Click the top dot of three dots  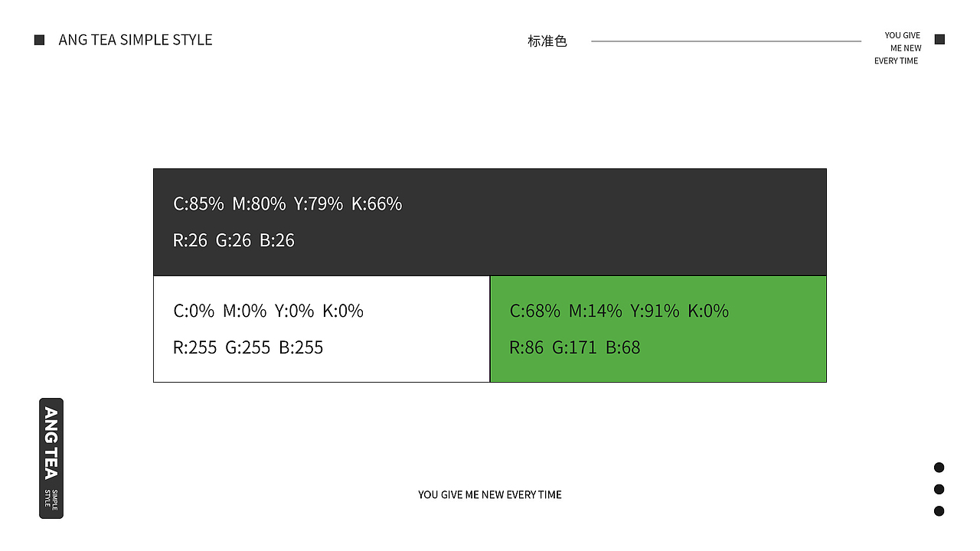pos(939,468)
